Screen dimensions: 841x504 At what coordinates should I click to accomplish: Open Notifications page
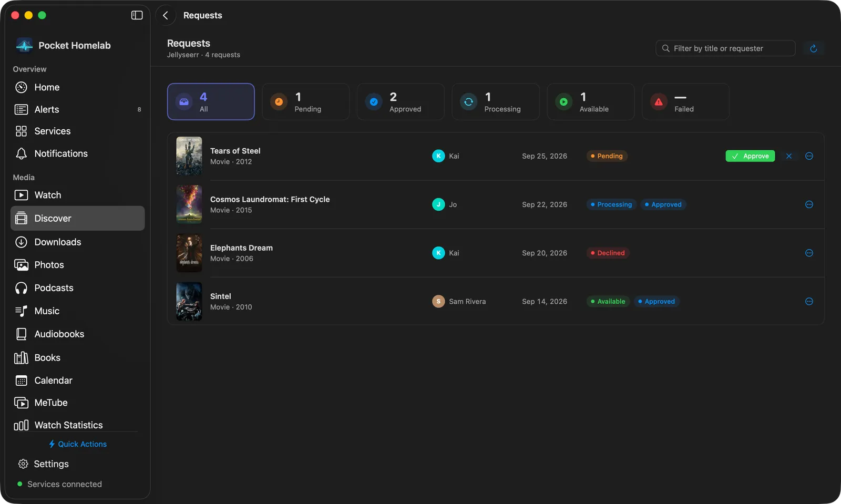coord(77,153)
